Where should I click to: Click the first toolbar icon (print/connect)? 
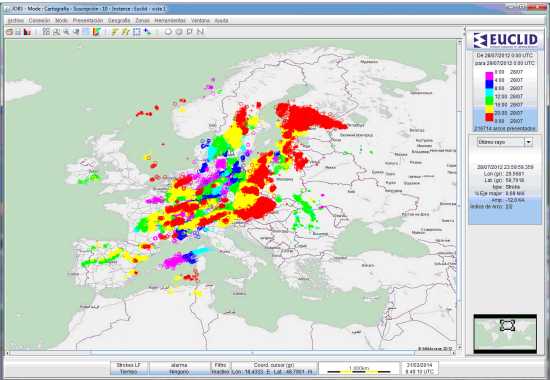(10, 32)
